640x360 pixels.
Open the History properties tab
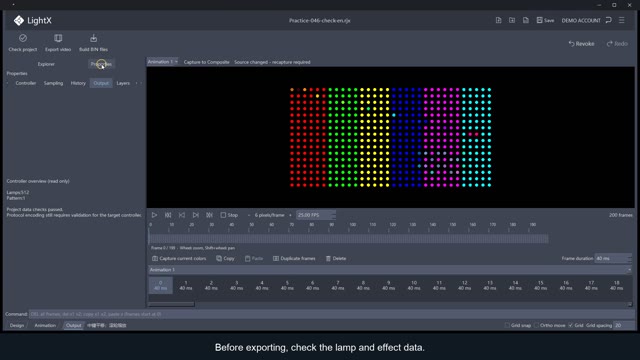click(78, 83)
